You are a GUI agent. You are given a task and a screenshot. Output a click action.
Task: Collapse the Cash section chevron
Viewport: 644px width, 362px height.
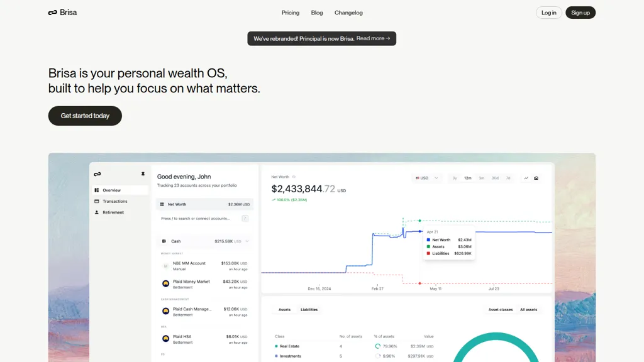point(247,241)
